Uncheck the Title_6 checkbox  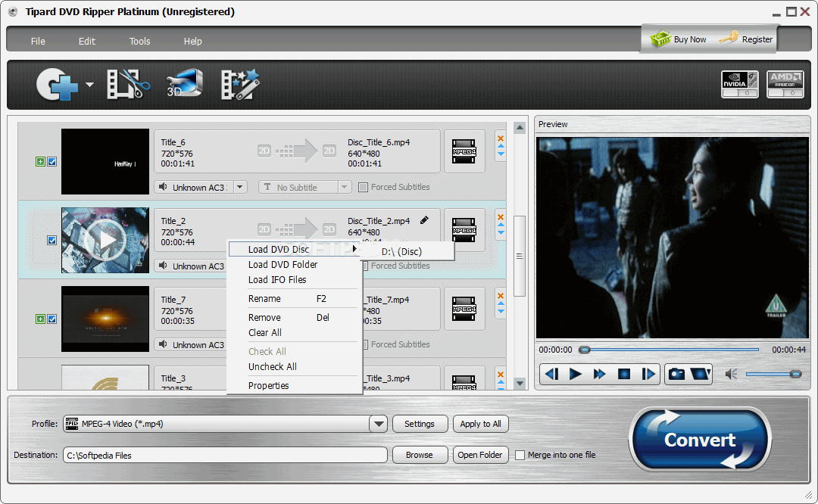pos(52,162)
